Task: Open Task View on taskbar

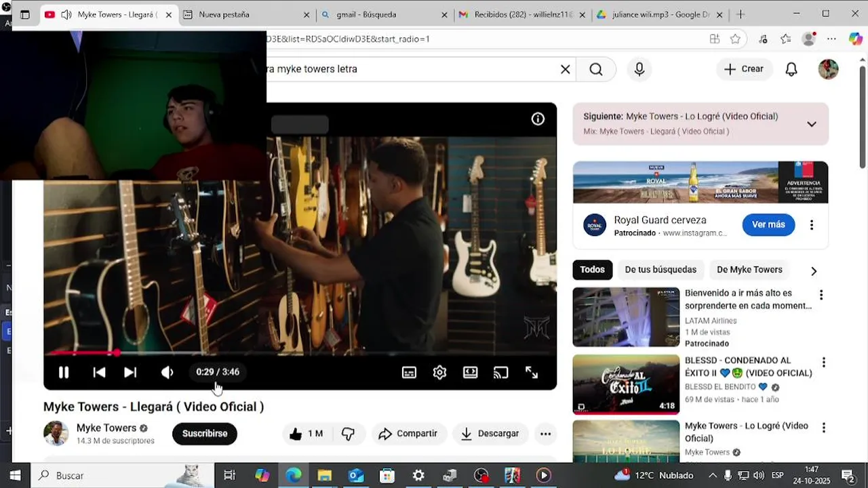Action: (230, 476)
